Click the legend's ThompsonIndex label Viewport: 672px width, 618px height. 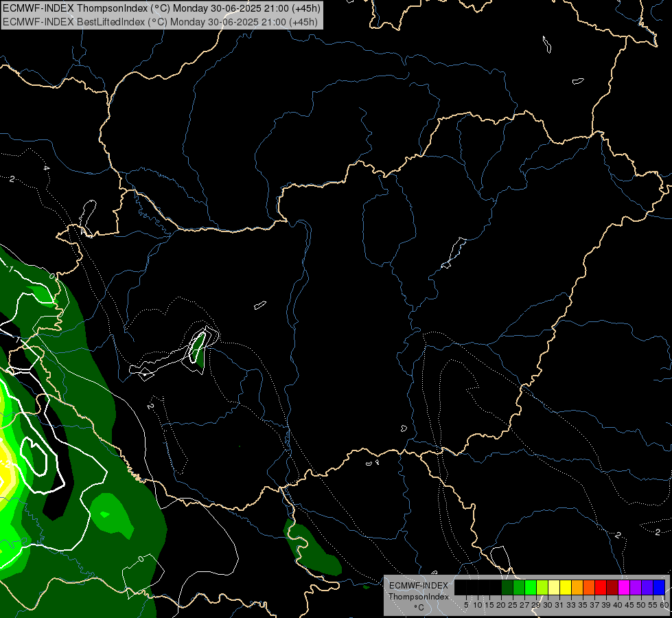(419, 597)
